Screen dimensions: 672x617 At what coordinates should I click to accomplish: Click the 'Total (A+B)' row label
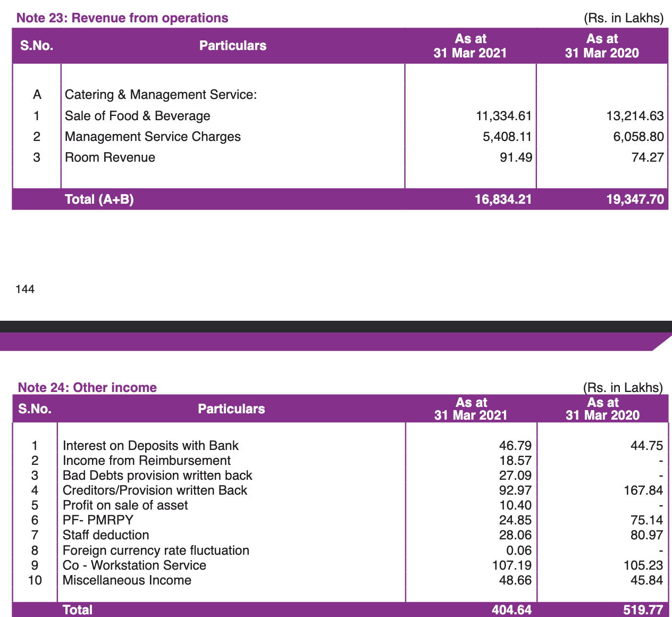(x=99, y=199)
